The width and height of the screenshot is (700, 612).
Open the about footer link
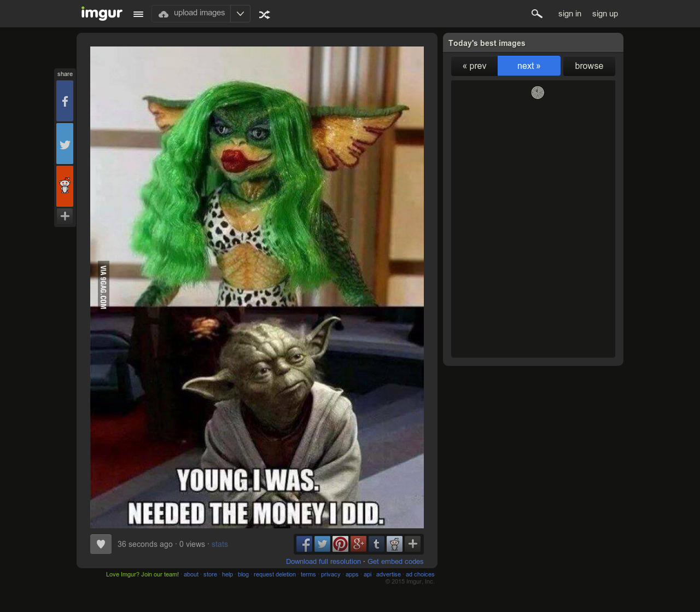click(x=191, y=574)
